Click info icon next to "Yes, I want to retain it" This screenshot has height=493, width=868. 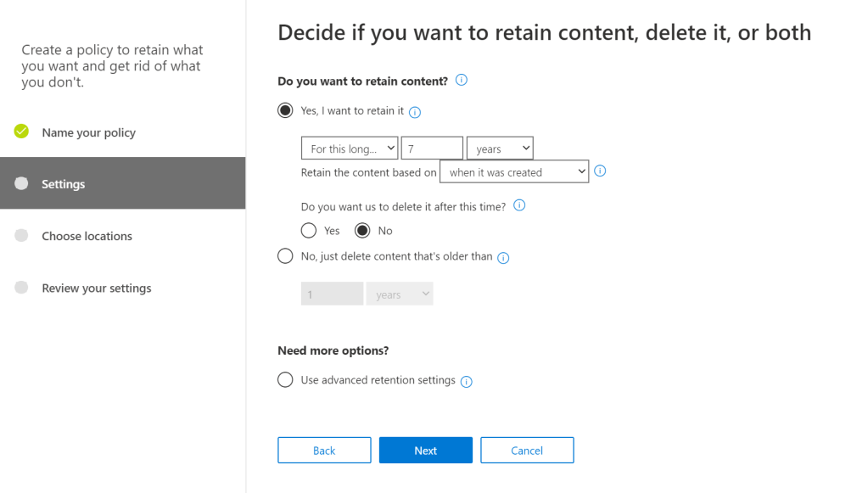pos(415,112)
